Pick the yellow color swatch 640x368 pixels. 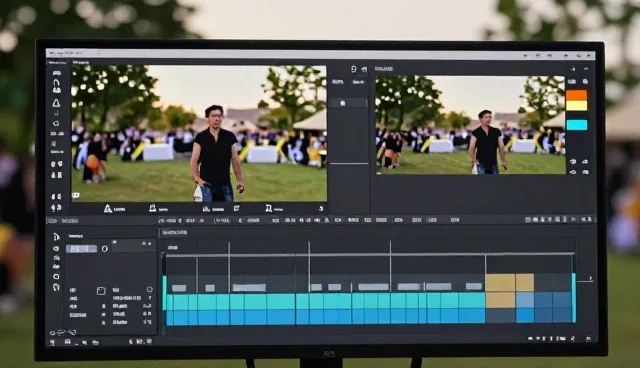576,105
